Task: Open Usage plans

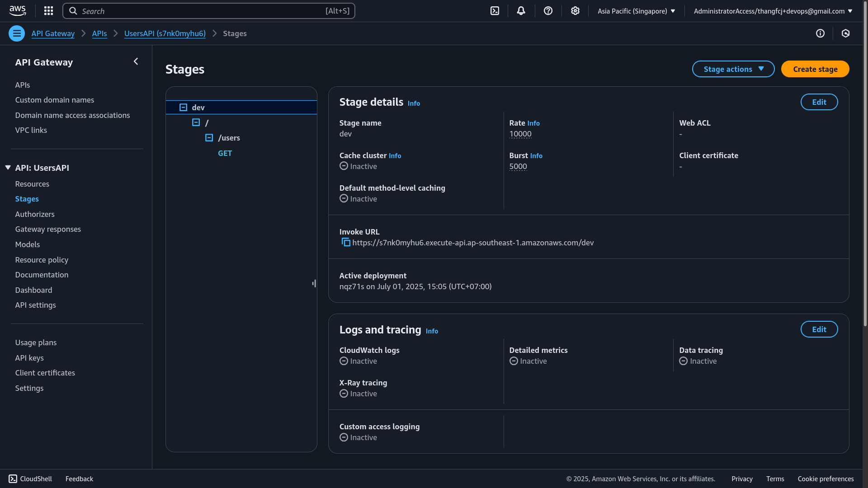Action: (x=36, y=343)
